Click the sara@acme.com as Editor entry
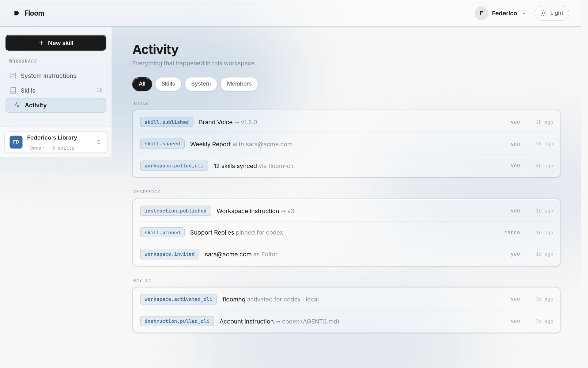The height and width of the screenshot is (368, 588). click(346, 254)
